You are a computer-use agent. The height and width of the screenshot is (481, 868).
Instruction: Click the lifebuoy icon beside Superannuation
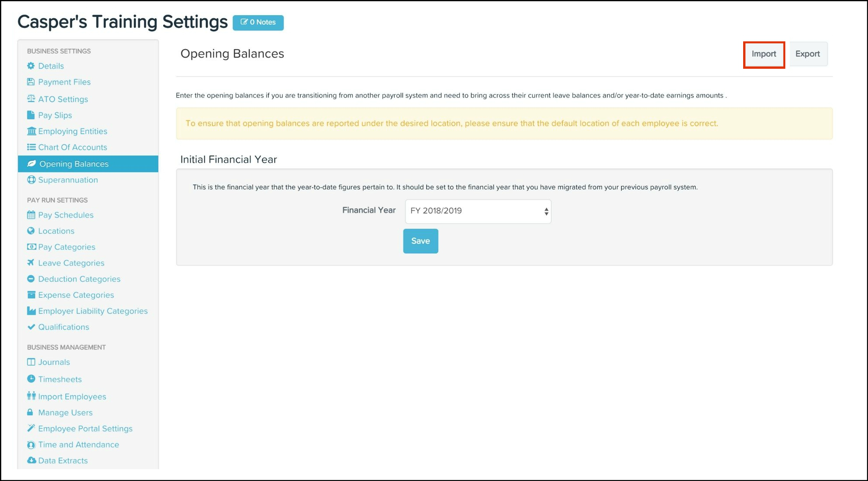point(31,180)
